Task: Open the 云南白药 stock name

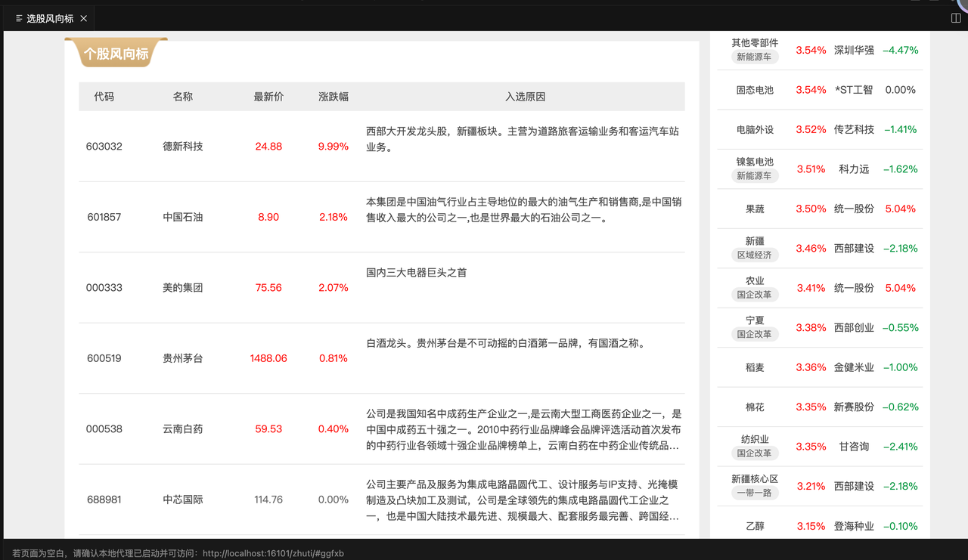Action: (x=183, y=429)
